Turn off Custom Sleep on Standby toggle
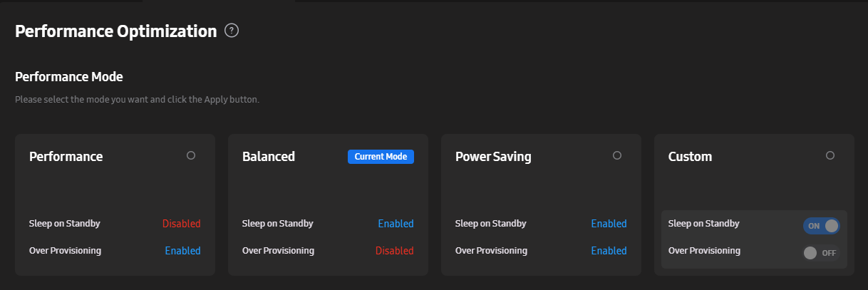This screenshot has height=290, width=868. pos(822,226)
